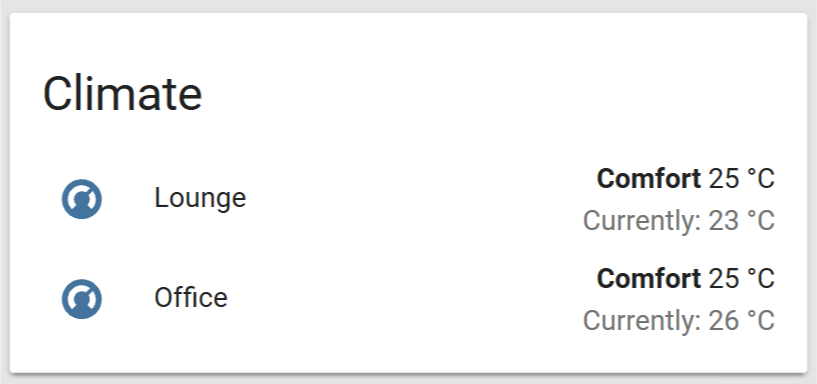Click the Climate card title
This screenshot has width=817, height=384.
(122, 94)
